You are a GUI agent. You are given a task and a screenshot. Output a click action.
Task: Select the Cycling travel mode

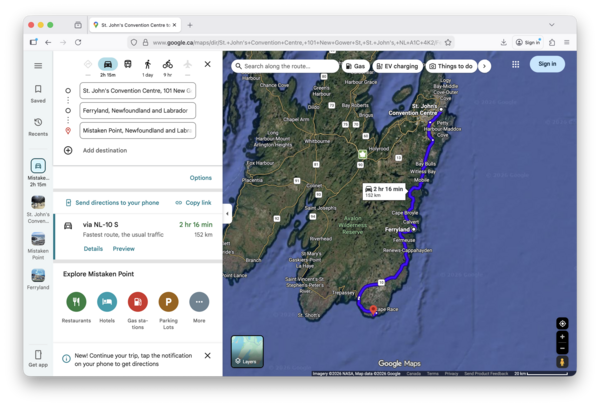click(168, 64)
